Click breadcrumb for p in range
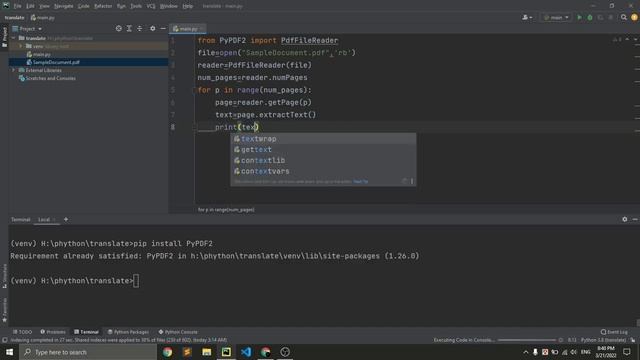 click(226, 210)
